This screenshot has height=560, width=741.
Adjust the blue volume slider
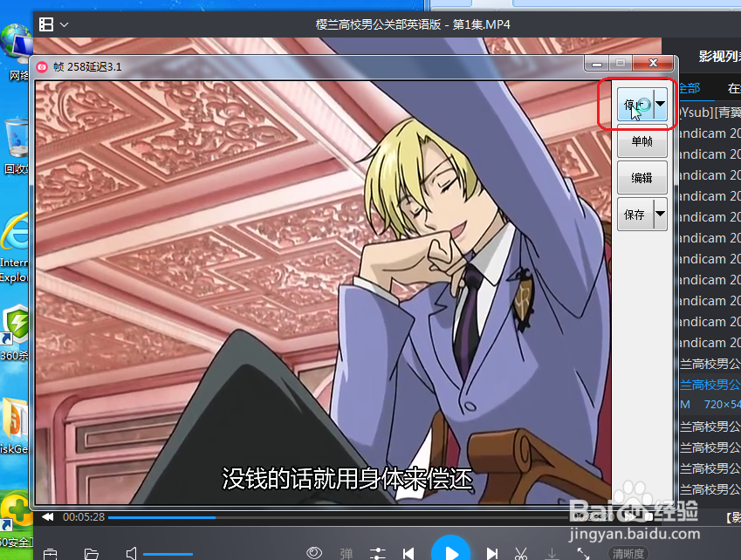[168, 554]
